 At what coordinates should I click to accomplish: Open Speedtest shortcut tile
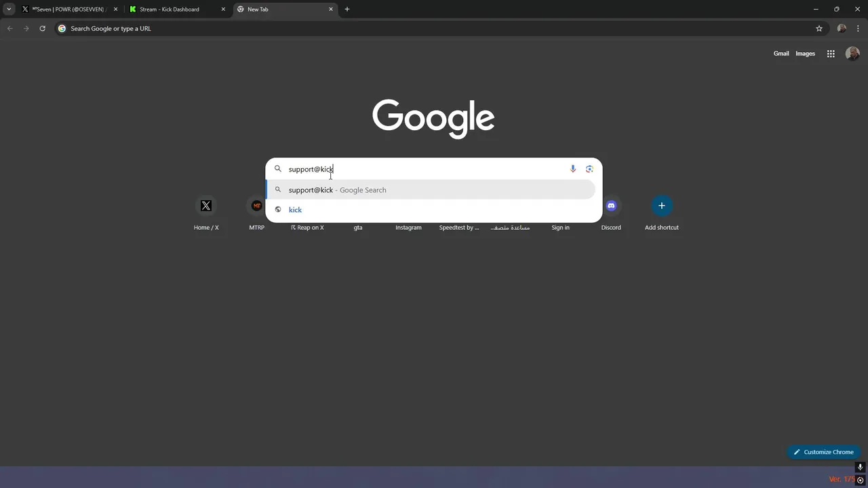pos(459,227)
